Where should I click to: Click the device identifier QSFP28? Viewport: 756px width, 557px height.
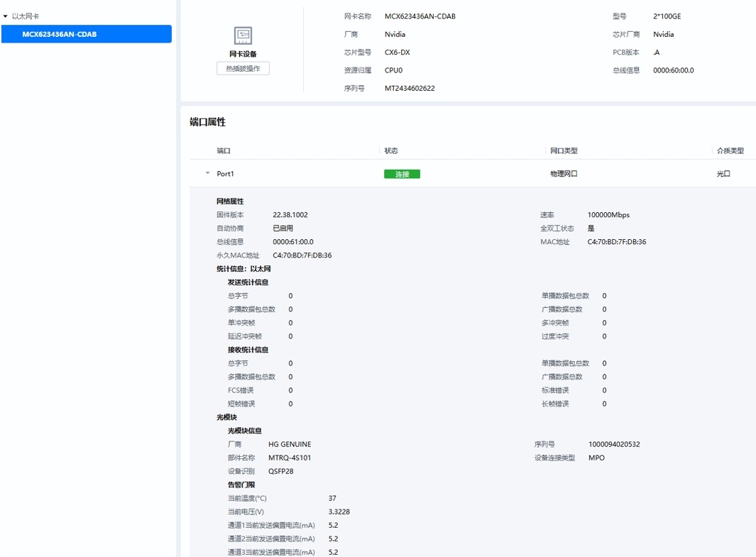pyautogui.click(x=281, y=471)
